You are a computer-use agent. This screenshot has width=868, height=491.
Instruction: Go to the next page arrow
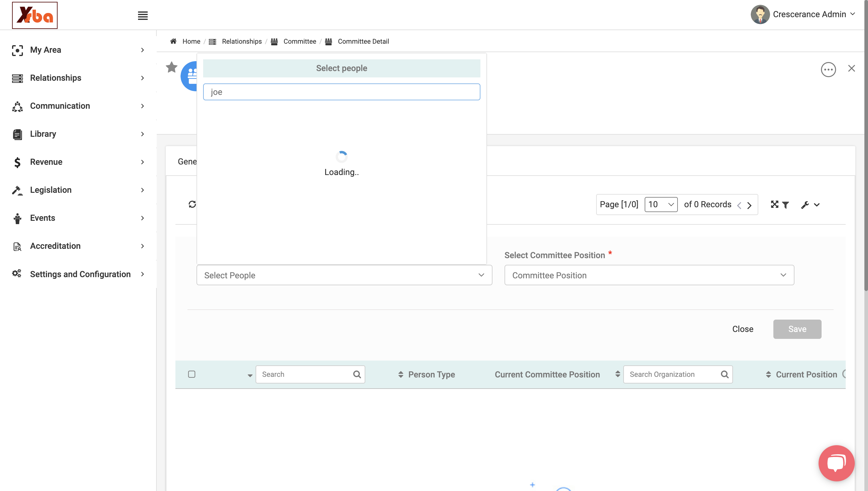pyautogui.click(x=749, y=205)
